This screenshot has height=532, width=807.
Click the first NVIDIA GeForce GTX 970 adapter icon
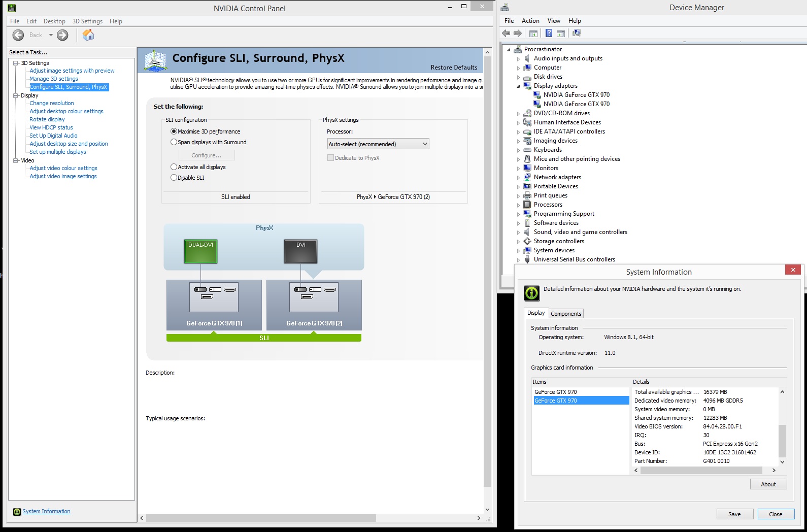(x=537, y=95)
